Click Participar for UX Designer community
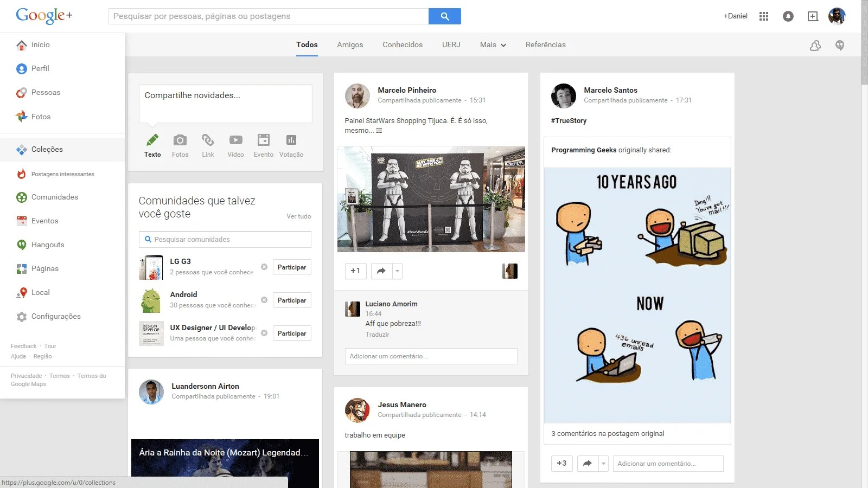This screenshot has width=868, height=488. [x=292, y=333]
